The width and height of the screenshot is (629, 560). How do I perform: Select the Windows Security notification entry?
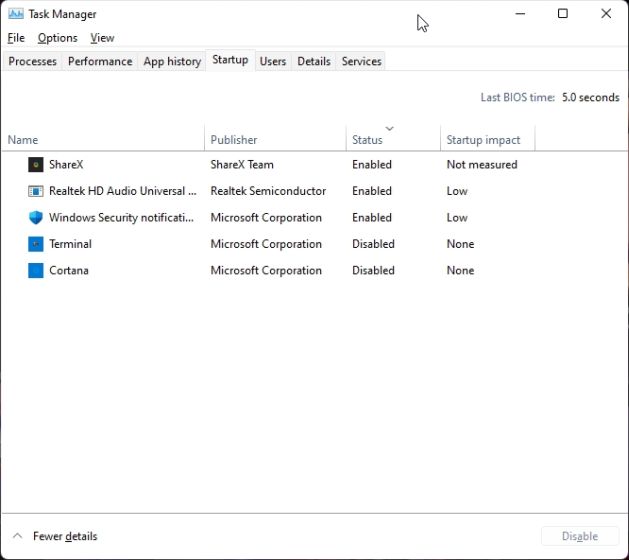[121, 217]
